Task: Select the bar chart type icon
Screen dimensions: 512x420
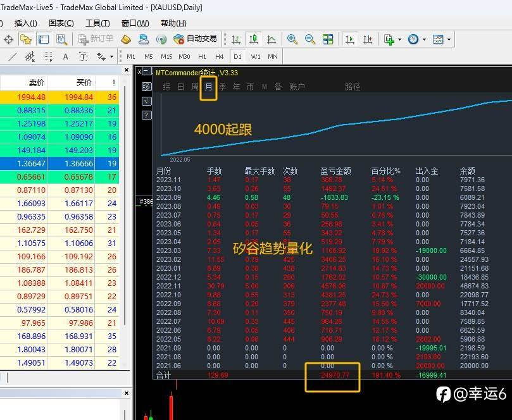Action: 236,39
